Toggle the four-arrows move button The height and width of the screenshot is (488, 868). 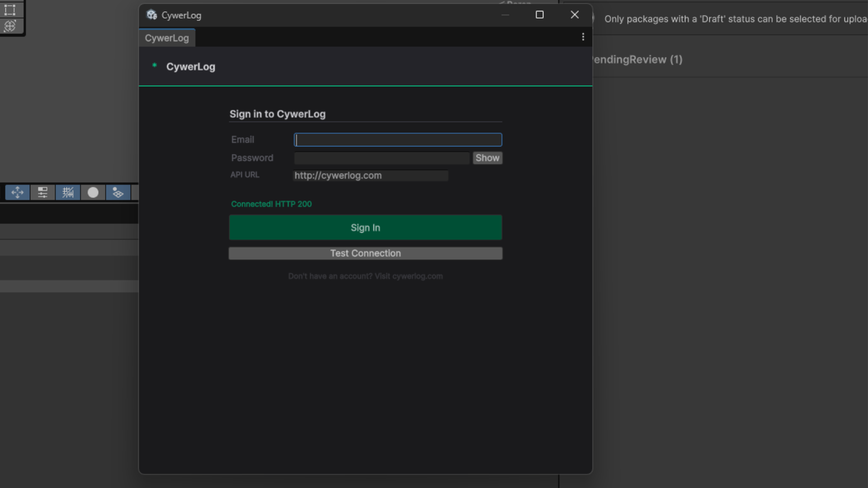(x=17, y=192)
